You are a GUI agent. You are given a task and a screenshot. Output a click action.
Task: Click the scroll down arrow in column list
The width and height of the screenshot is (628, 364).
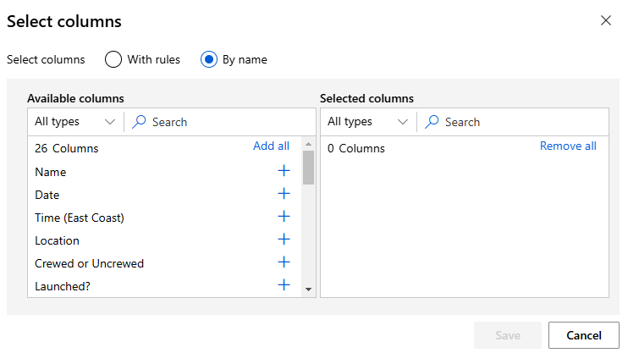coord(308,290)
